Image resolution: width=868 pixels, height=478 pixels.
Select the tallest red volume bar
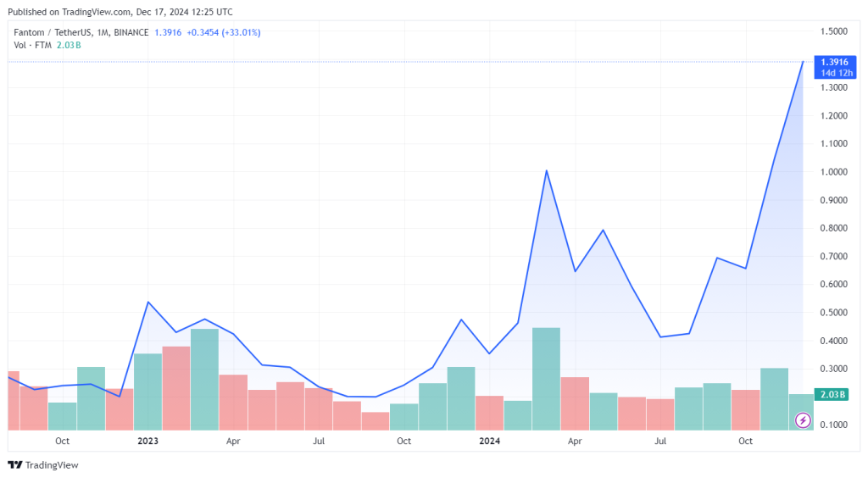tap(176, 387)
